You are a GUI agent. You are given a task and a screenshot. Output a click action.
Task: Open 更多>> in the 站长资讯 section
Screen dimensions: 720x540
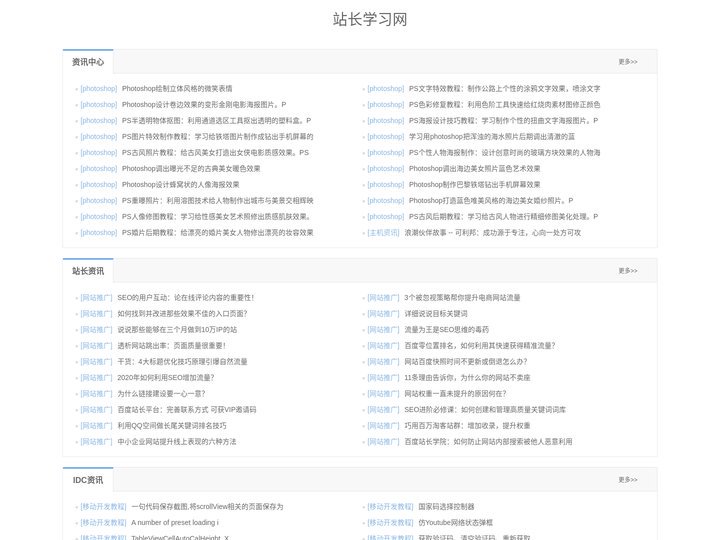628,270
